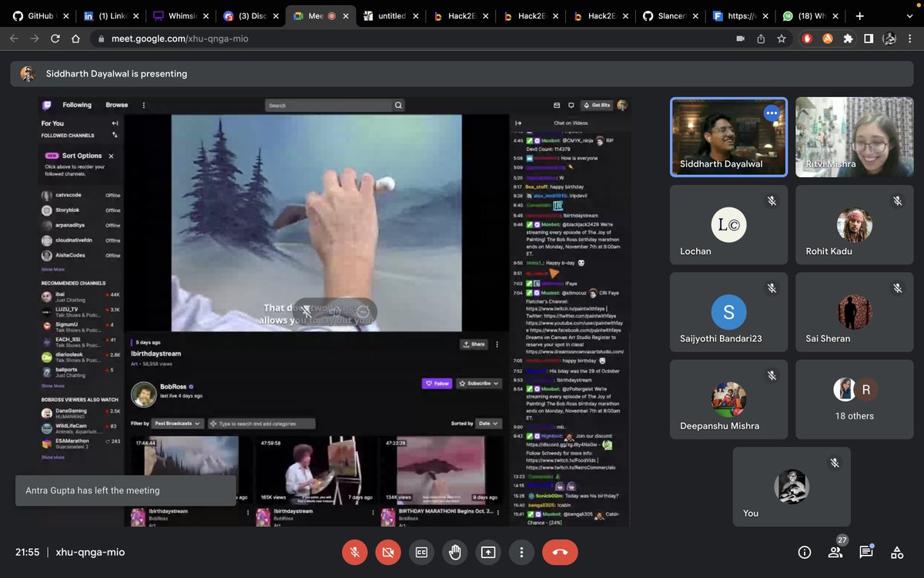Leave the call with red hang-up button
The height and width of the screenshot is (578, 924).
560,552
